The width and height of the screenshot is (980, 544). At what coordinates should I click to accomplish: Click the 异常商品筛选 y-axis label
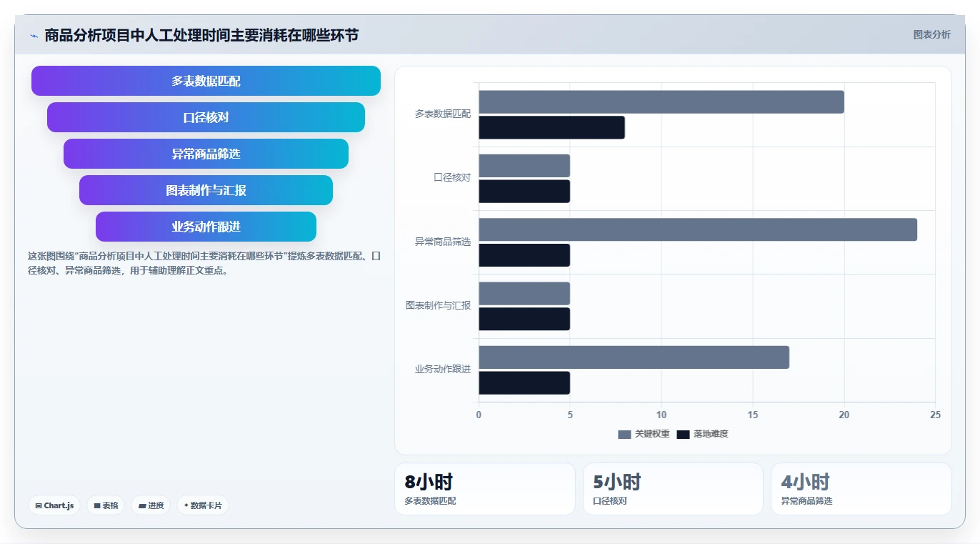click(443, 242)
